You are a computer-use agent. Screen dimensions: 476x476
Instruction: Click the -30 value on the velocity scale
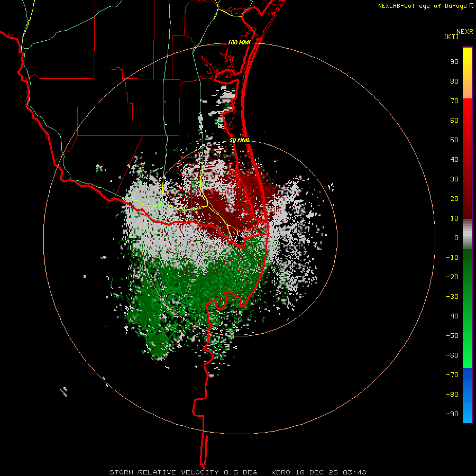click(x=452, y=297)
